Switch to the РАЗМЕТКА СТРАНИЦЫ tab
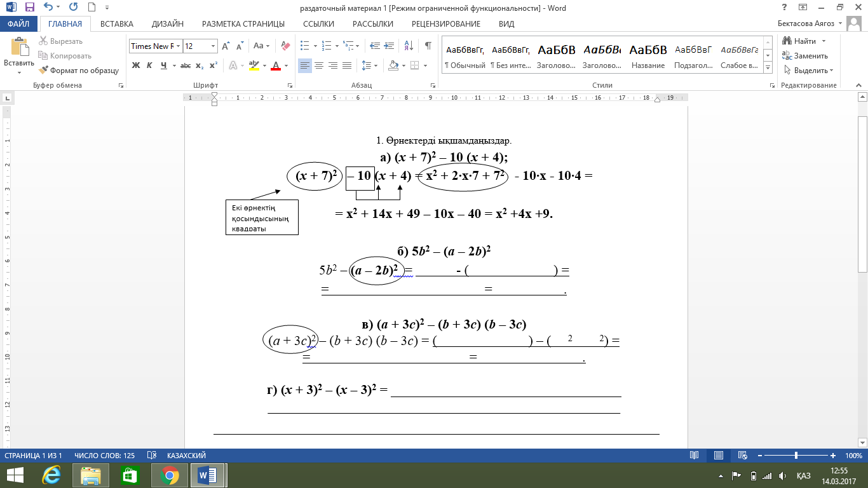 (x=243, y=24)
